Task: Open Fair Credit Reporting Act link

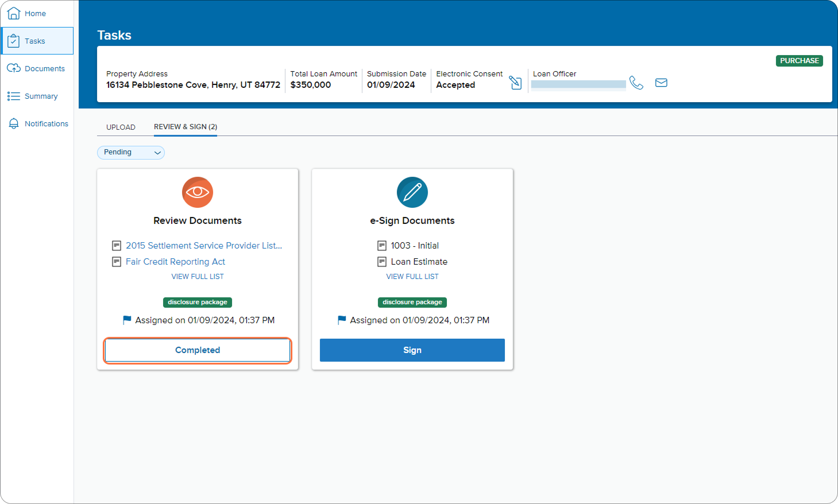Action: (x=175, y=262)
